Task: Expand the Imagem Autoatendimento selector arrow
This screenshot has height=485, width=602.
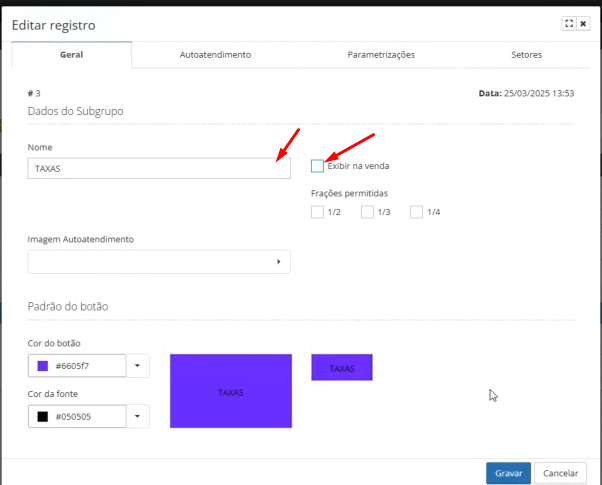Action: click(x=278, y=262)
